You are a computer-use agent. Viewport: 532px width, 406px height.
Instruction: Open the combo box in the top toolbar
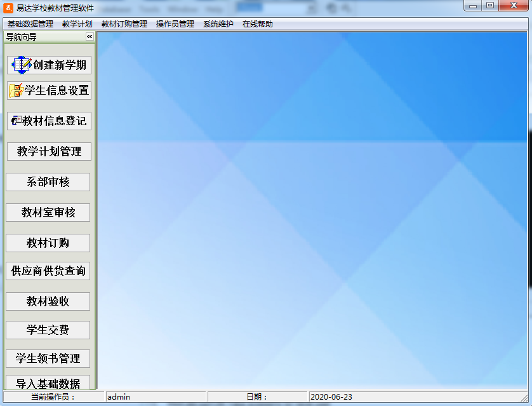coord(293,6)
